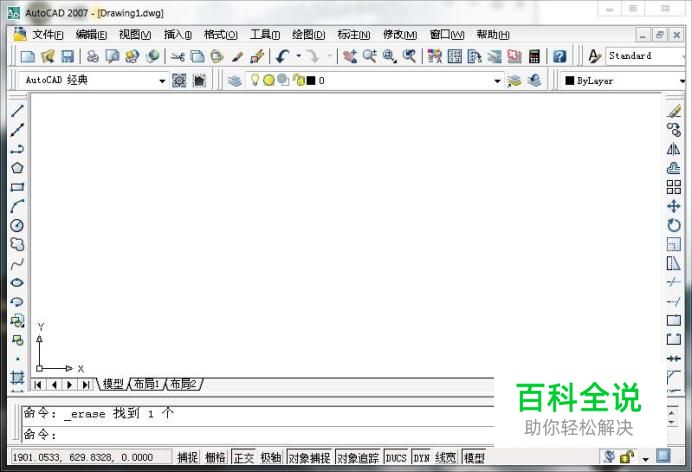Toggle DUCS in status bar
The image size is (692, 472).
[x=396, y=457]
